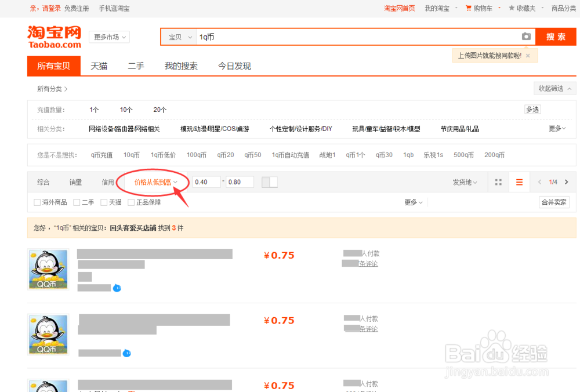Open the 价格从低到高 sort dropdown
Viewport: 580px width, 392px height.
154,182
